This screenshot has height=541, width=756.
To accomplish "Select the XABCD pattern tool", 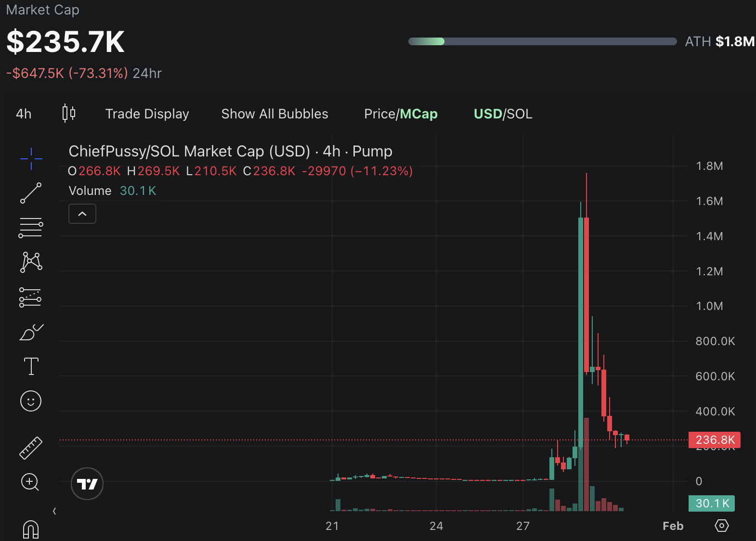I will coord(31,262).
